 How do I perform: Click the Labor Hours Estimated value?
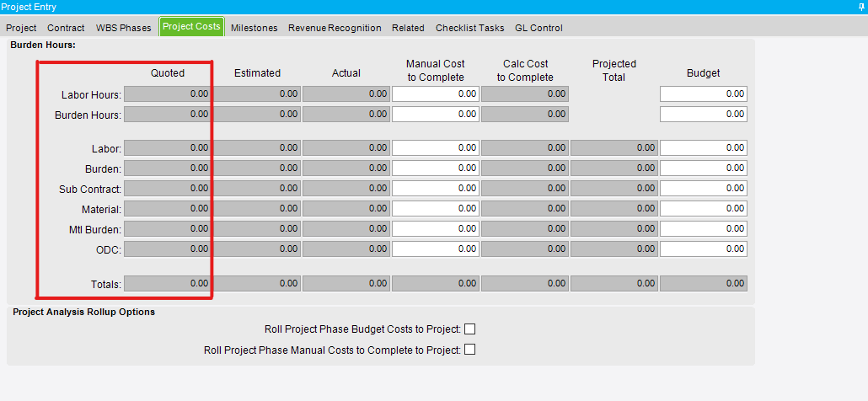pyautogui.click(x=257, y=94)
